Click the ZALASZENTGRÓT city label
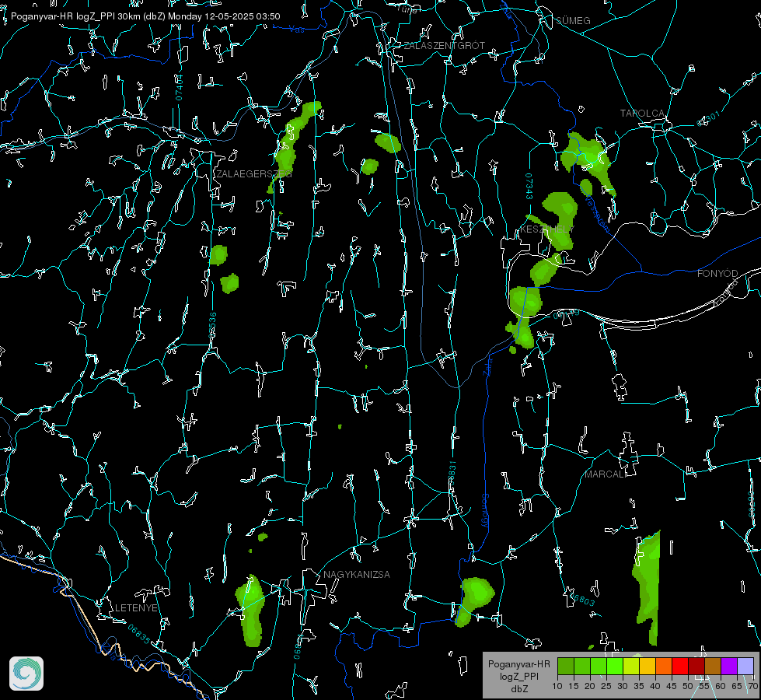Screen dimensions: 761x700 (445, 45)
